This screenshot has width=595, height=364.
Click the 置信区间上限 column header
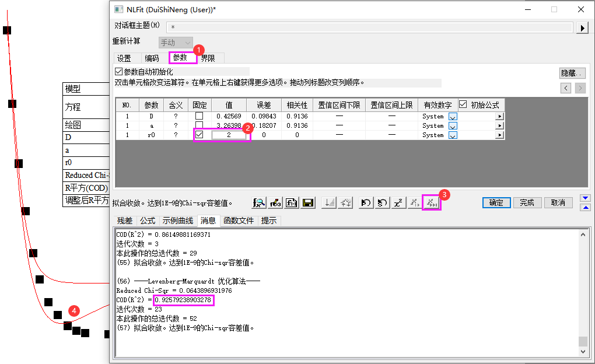[x=391, y=105]
